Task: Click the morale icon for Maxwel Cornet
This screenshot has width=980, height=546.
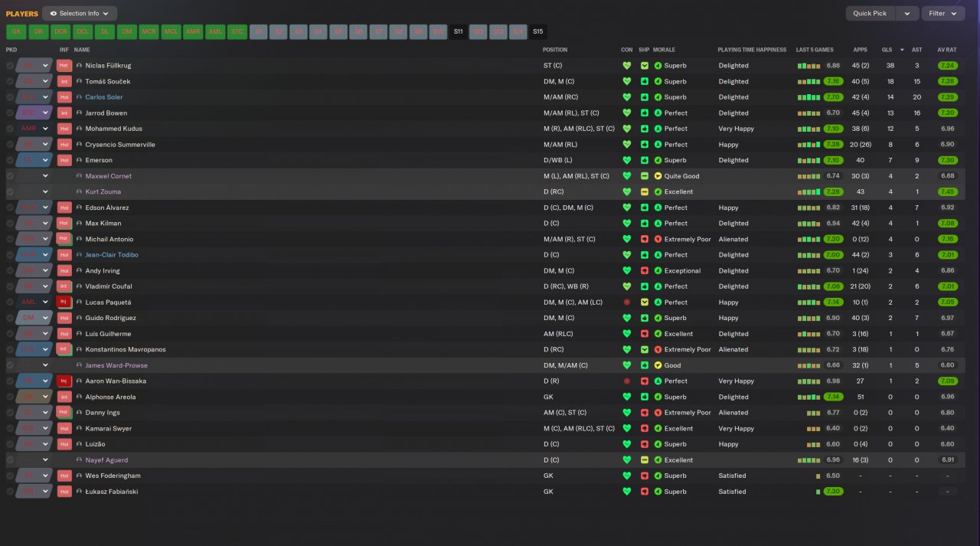Action: click(658, 176)
